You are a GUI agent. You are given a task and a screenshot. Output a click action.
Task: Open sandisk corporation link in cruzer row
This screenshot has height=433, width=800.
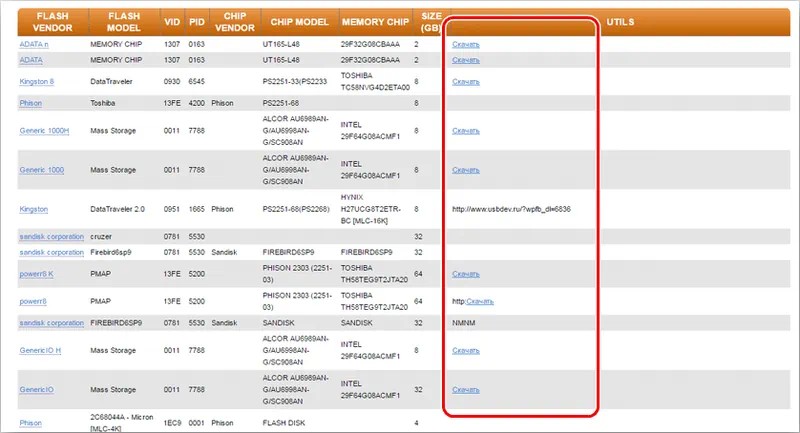(x=52, y=237)
